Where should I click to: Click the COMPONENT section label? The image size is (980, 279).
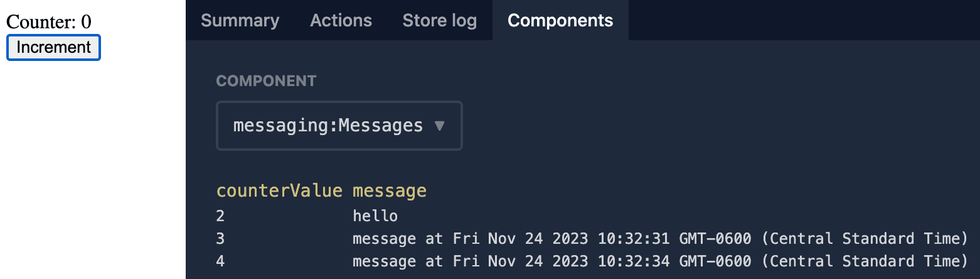click(266, 81)
